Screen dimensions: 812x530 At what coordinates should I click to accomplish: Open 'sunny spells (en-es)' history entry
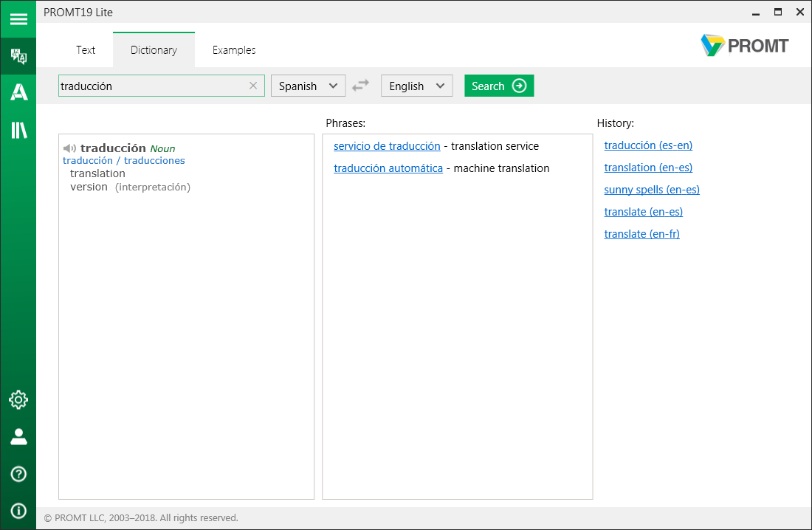652,190
